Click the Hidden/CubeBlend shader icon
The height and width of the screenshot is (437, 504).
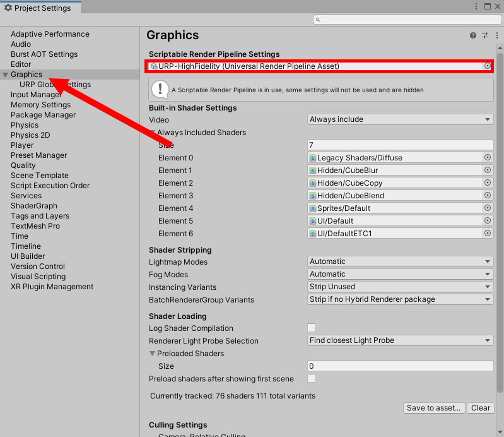pos(312,196)
